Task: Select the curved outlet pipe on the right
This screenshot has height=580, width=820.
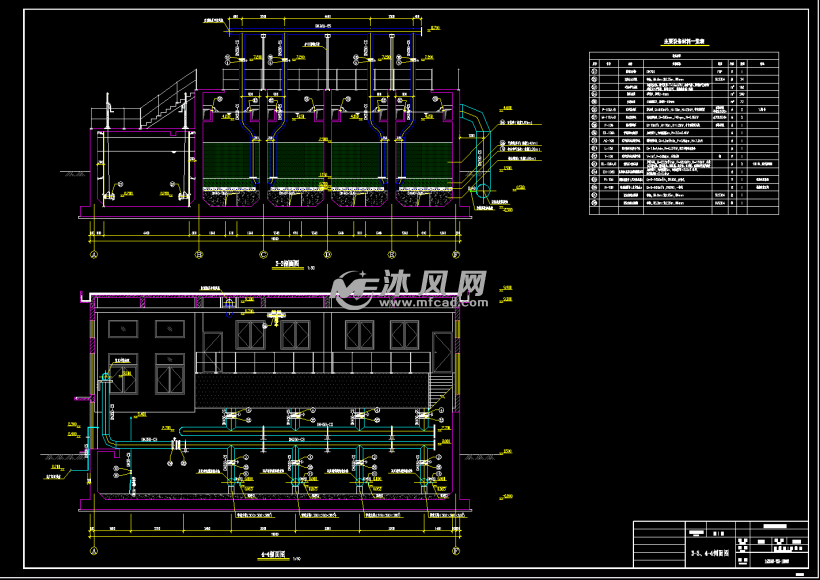Action: pyautogui.click(x=473, y=150)
